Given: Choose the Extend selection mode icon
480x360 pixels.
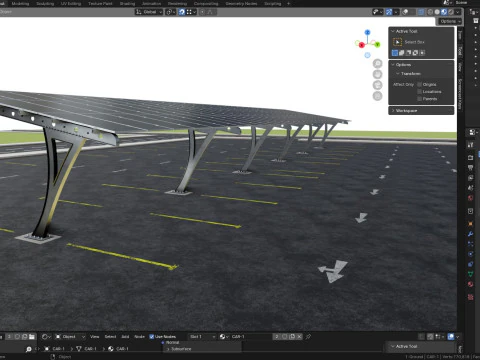Looking at the screenshot, I should (402, 53).
